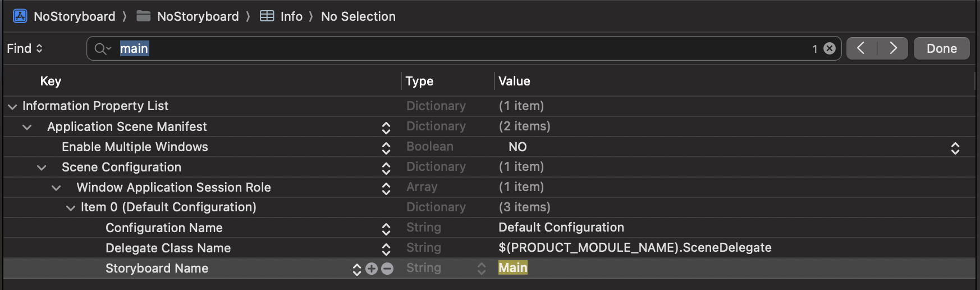Click the Done button

click(941, 49)
